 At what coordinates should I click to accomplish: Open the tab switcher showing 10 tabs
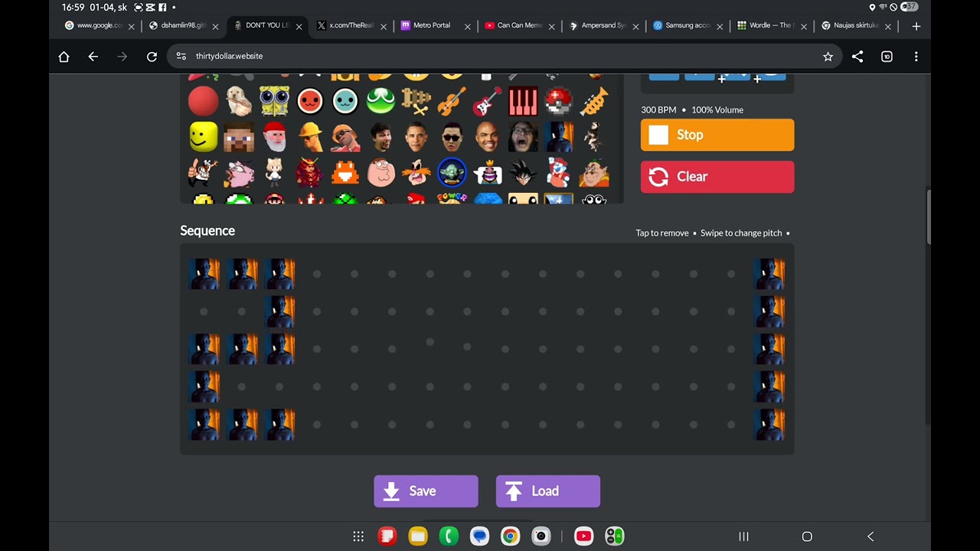click(x=887, y=57)
